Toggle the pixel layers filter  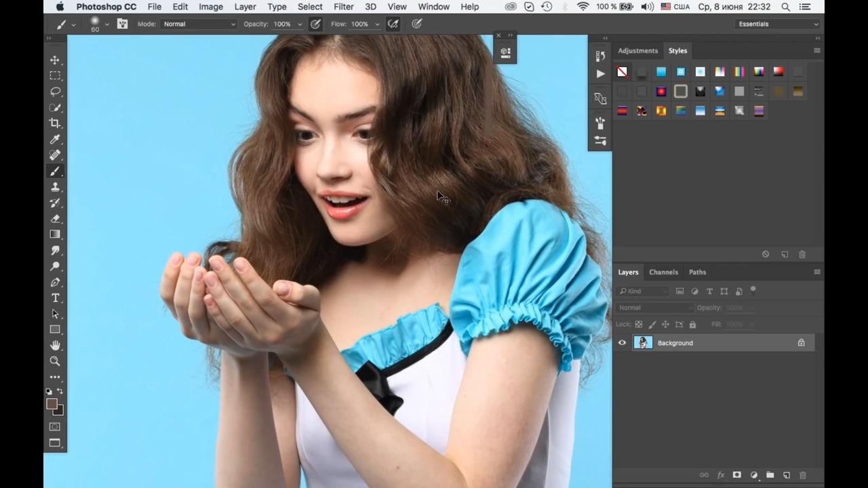coord(679,291)
